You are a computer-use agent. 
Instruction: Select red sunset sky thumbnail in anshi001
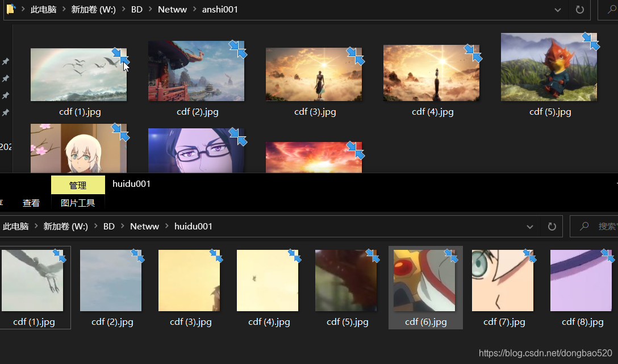(x=314, y=157)
